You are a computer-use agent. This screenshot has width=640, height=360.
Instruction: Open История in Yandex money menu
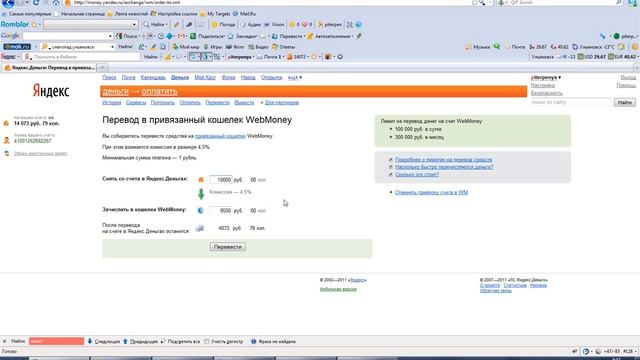click(111, 102)
